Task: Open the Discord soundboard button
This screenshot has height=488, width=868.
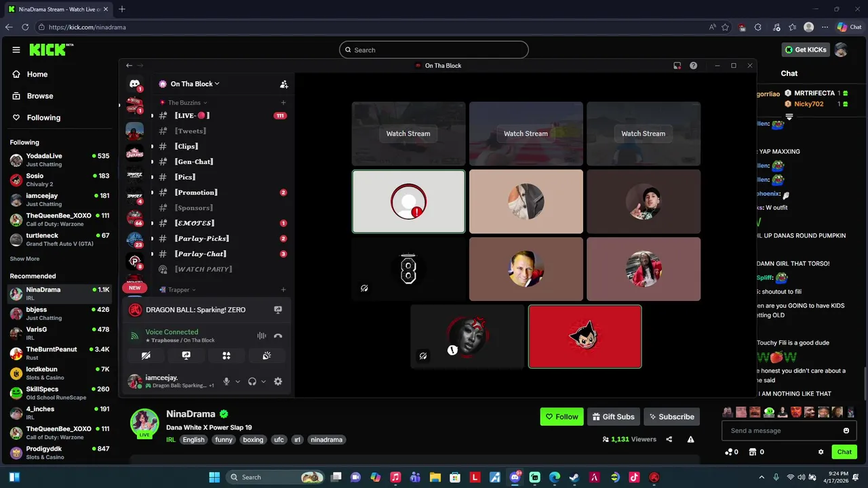Action: (x=267, y=355)
